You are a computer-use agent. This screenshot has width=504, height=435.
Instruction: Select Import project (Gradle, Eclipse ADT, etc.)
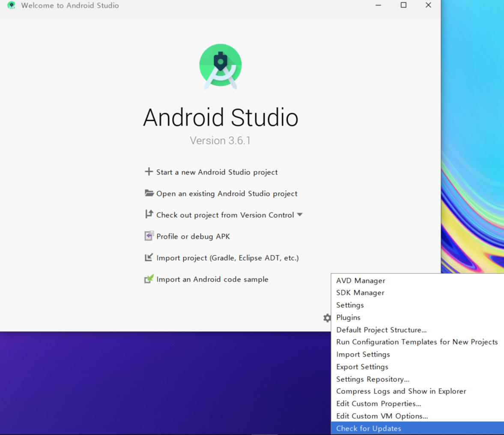point(227,258)
